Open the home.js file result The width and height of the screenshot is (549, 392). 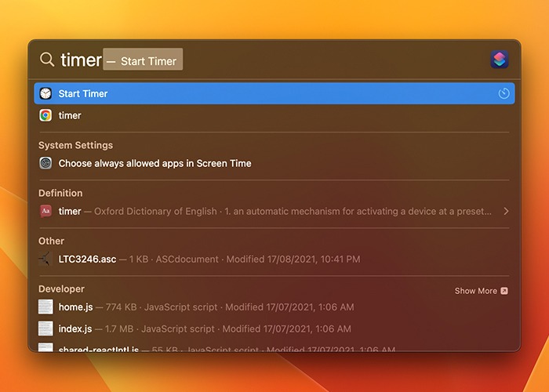[x=274, y=307]
